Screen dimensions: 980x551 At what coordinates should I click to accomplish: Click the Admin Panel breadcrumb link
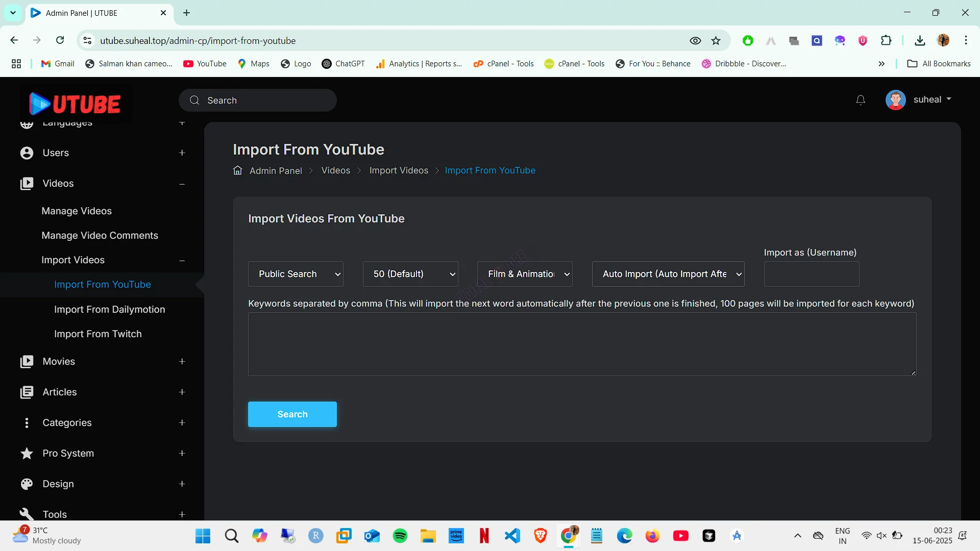(276, 171)
